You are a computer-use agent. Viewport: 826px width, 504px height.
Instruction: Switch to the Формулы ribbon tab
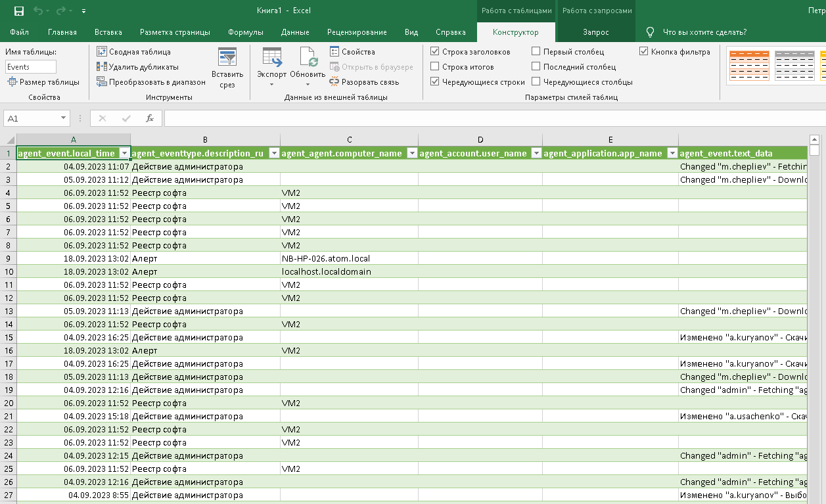[245, 32]
